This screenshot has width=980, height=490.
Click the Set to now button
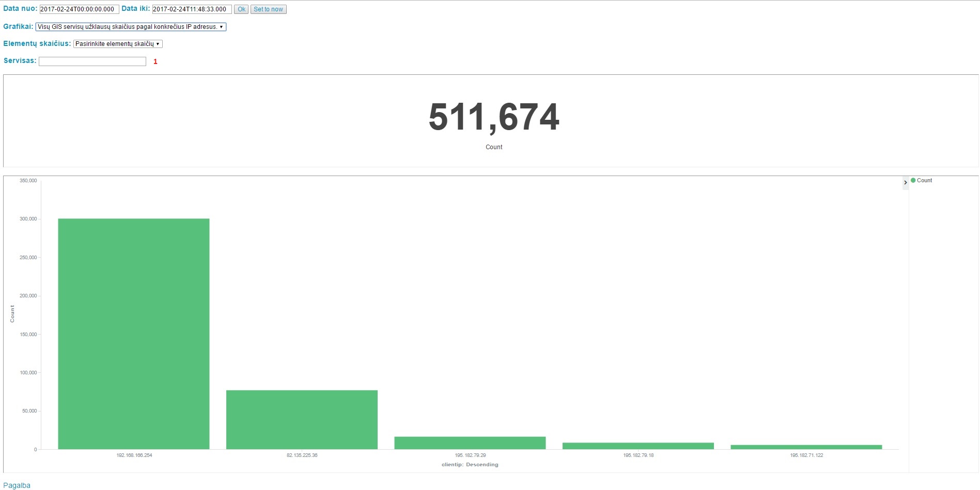click(x=268, y=9)
